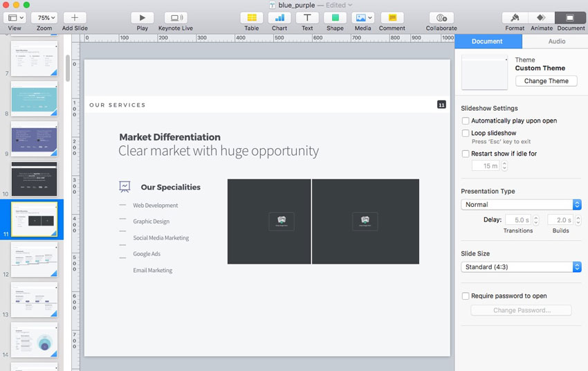Switch to the Audio tab
This screenshot has width=588, height=371.
pos(556,42)
